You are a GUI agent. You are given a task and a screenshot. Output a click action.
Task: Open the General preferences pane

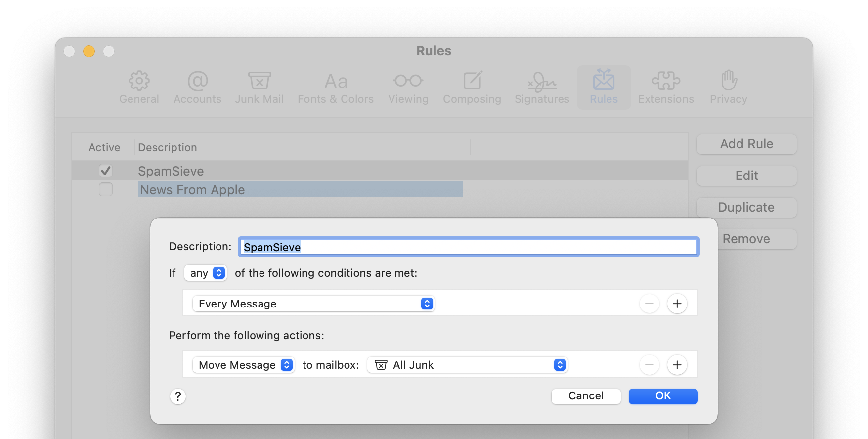pyautogui.click(x=139, y=88)
